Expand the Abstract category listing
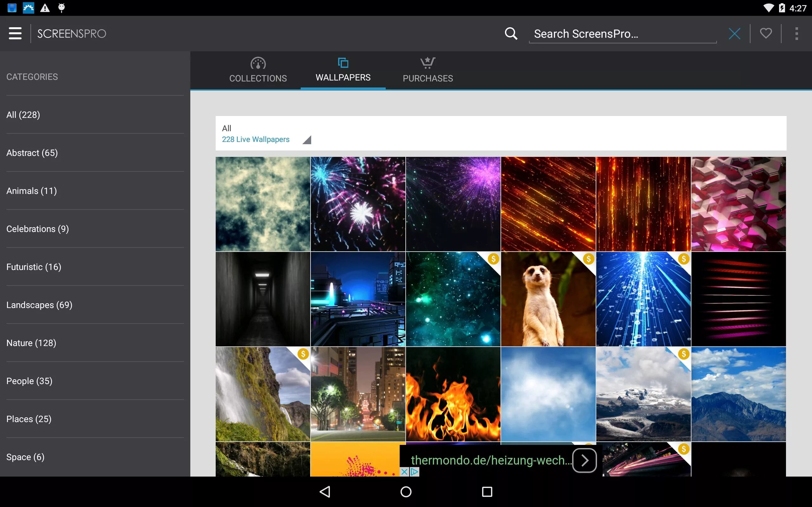This screenshot has height=507, width=812. click(32, 152)
